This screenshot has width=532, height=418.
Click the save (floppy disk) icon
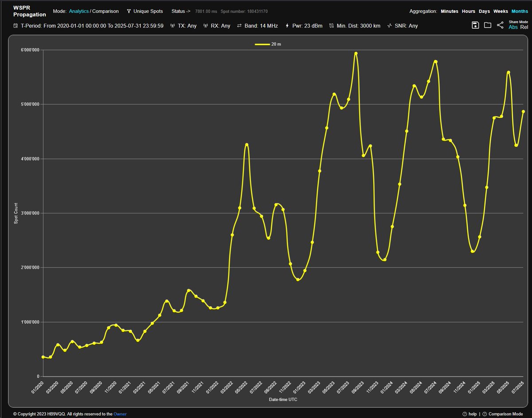point(475,25)
